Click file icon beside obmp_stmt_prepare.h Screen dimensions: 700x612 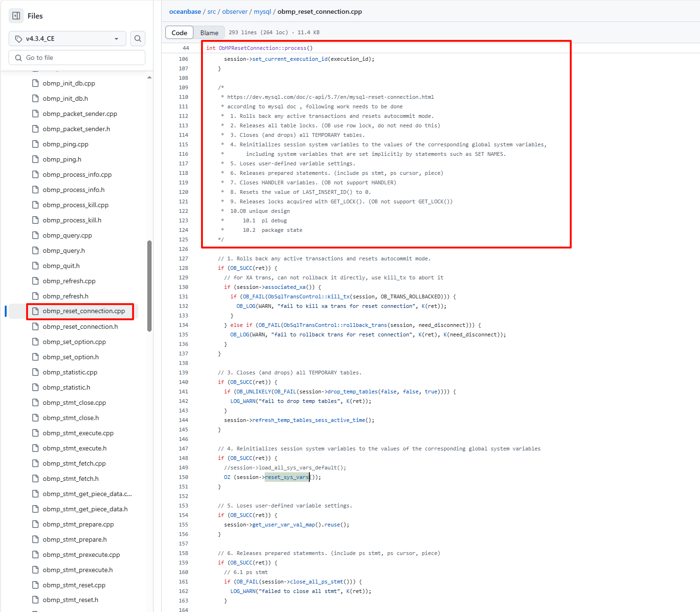point(35,539)
